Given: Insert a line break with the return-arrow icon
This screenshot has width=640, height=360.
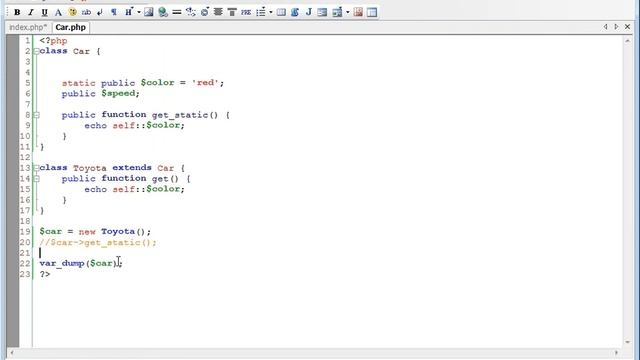Looking at the screenshot, I should [100, 12].
